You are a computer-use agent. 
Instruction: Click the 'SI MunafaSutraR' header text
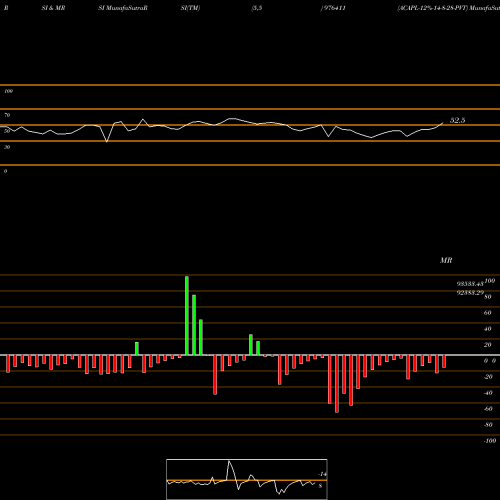[123, 8]
